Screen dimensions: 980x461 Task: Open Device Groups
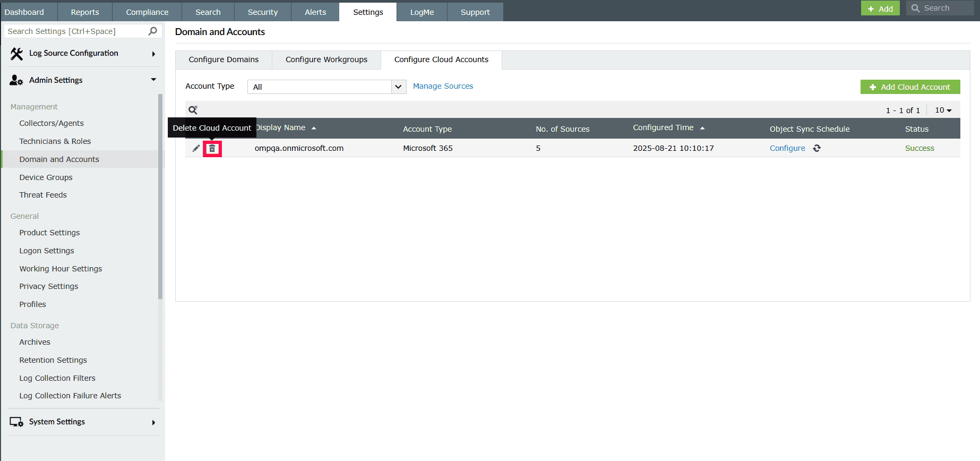(x=46, y=177)
